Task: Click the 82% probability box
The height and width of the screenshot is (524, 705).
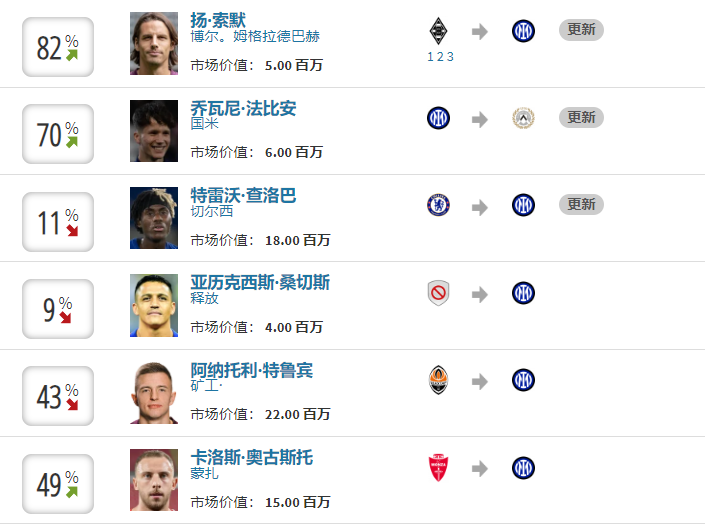Action: [x=58, y=47]
